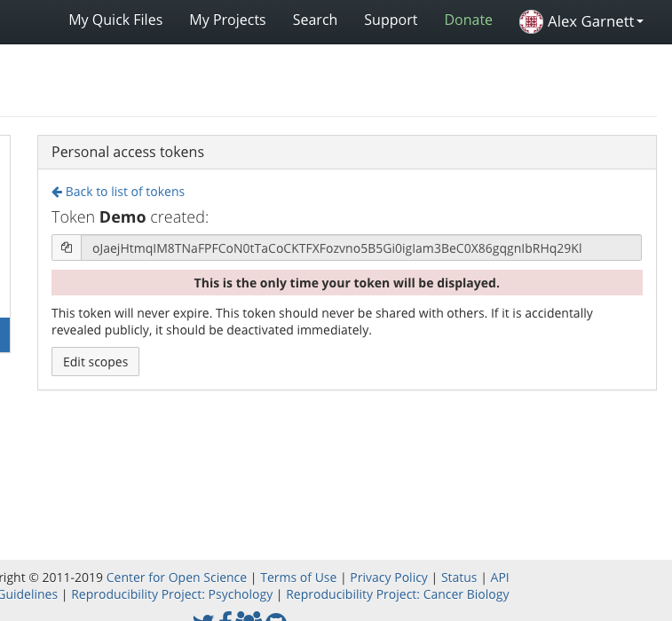This screenshot has height=621, width=672.
Task: Go back to list of tokens
Action: pos(124,192)
